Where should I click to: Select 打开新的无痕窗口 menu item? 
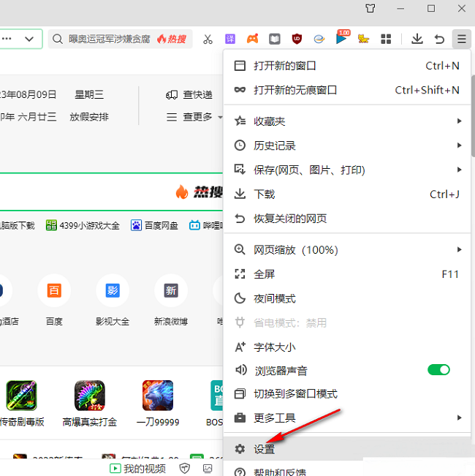pyautogui.click(x=347, y=90)
